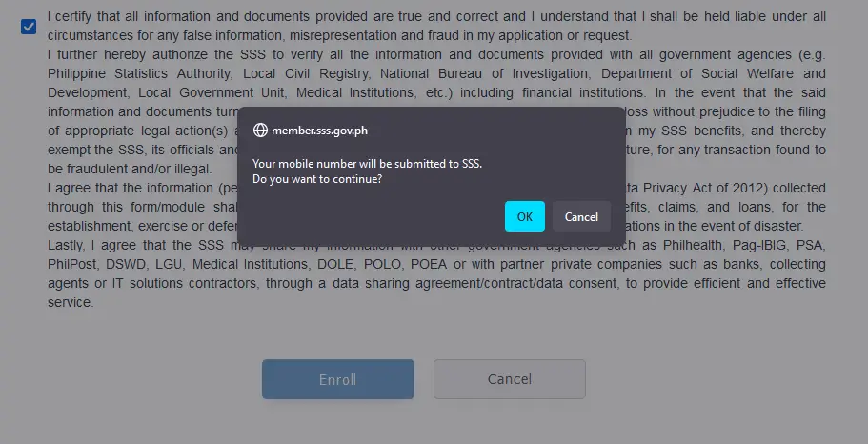Click the globe icon in the dialog
The image size is (868, 444).
[260, 131]
